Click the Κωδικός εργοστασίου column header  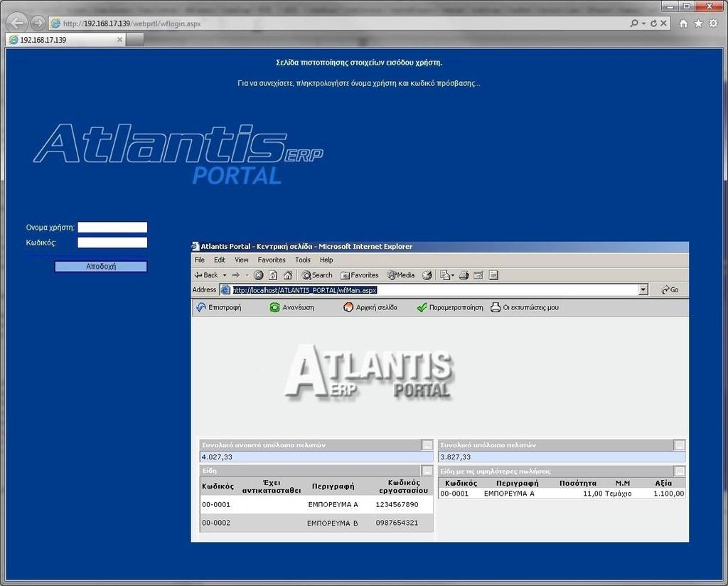pos(403,486)
